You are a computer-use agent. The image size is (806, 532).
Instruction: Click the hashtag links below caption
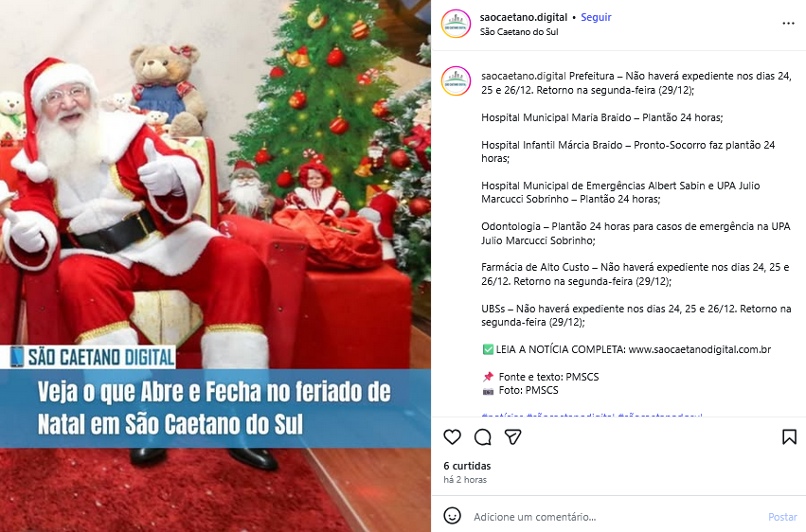[x=592, y=415]
